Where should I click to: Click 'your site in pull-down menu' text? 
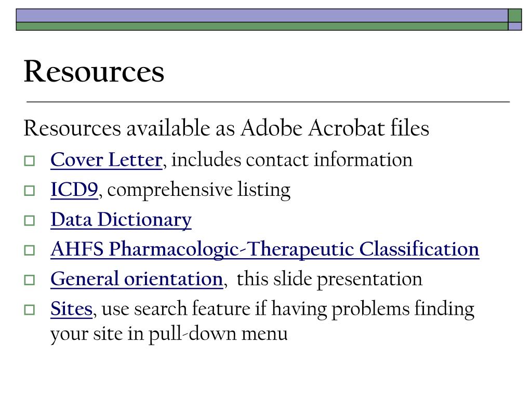click(x=169, y=334)
